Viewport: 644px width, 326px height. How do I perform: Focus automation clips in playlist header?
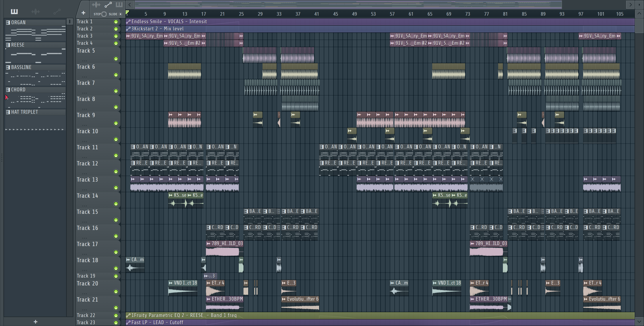(x=108, y=4)
